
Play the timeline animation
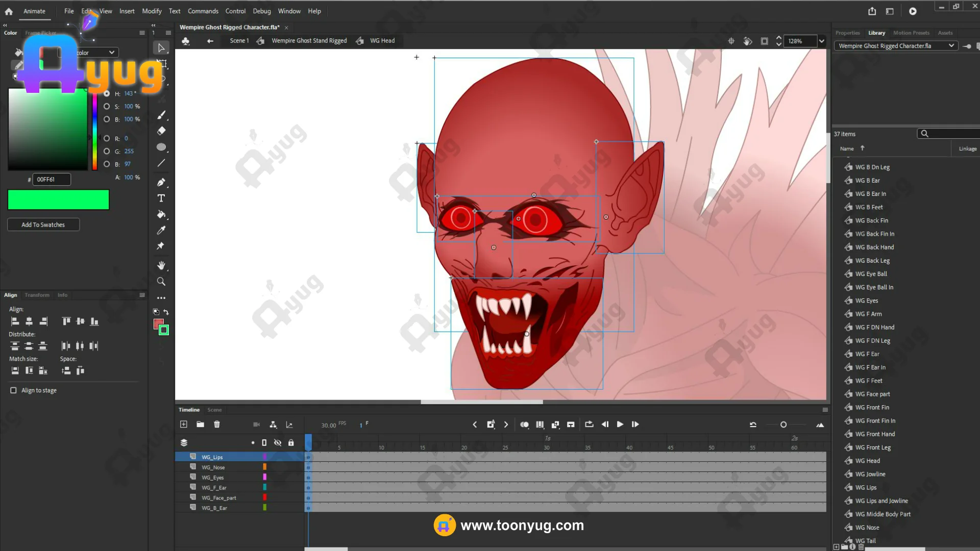pos(620,424)
